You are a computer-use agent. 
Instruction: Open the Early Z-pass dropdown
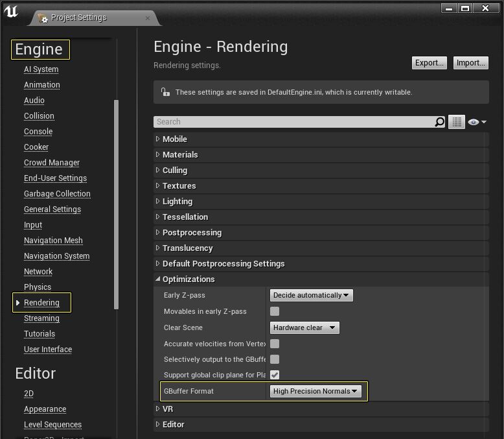(311, 295)
